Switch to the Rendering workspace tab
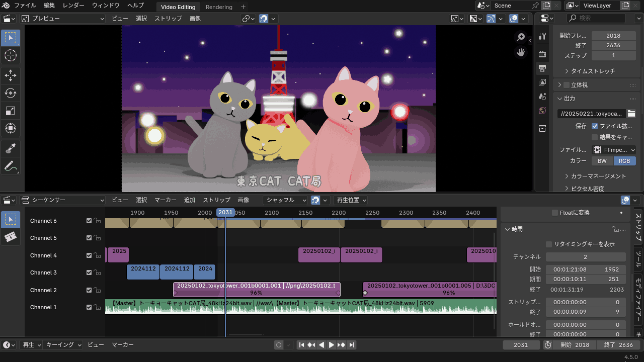The height and width of the screenshot is (362, 644). pos(219,7)
